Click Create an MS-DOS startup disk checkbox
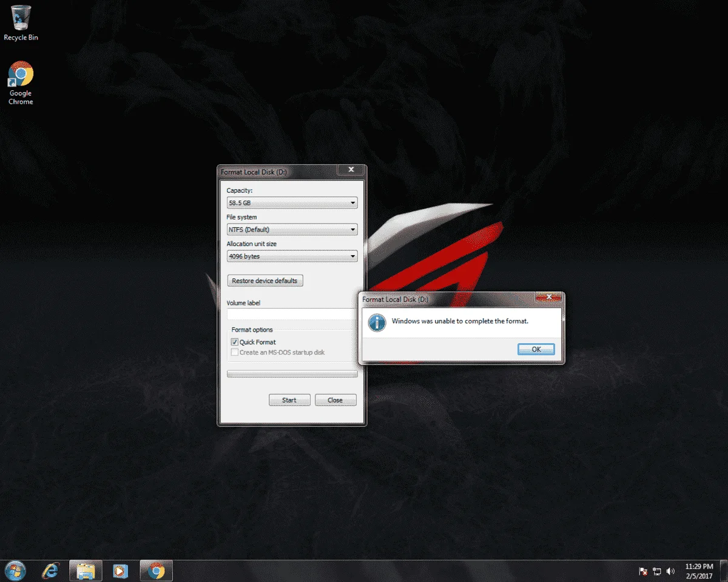Screen dimensions: 728x582 [x=235, y=352]
